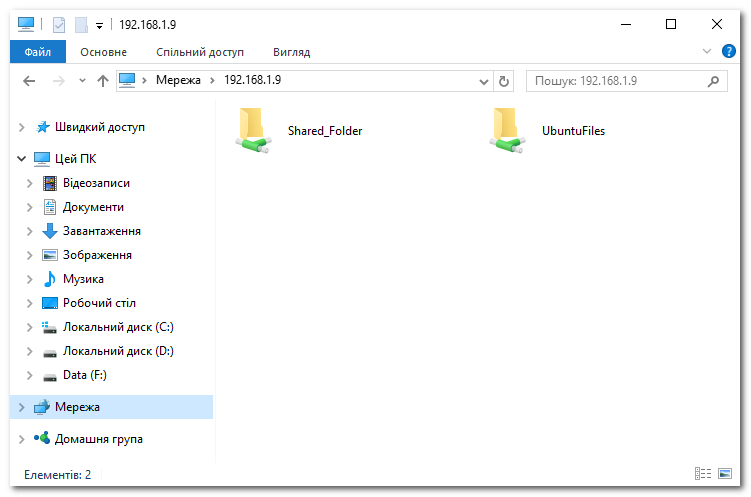Open dropdown arrow before Мережа breadcrumb
Viewport: 751px width, 497px height.
point(144,80)
